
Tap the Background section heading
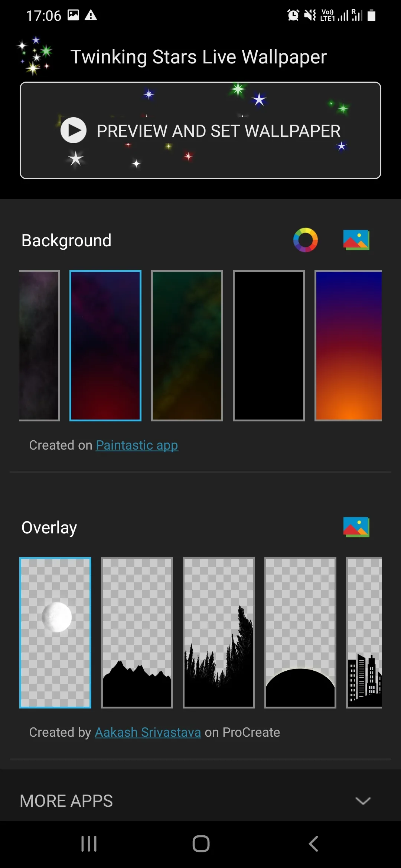[x=66, y=240]
